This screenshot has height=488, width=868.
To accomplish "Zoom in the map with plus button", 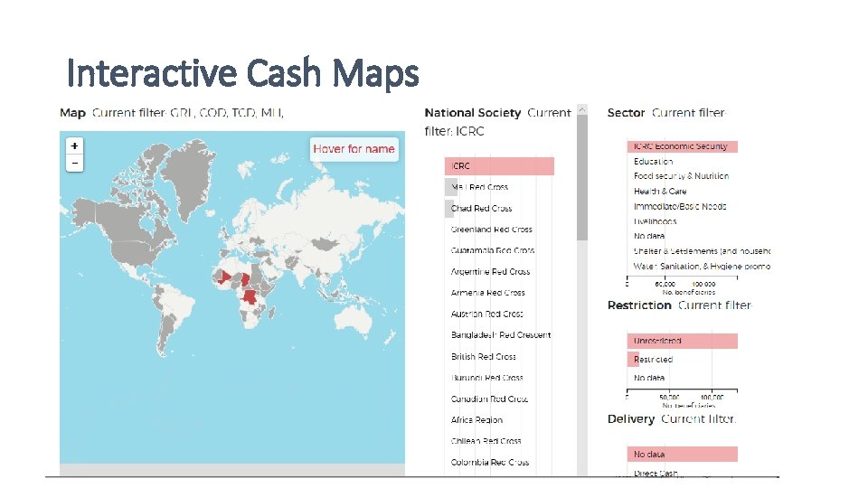I will [x=75, y=146].
